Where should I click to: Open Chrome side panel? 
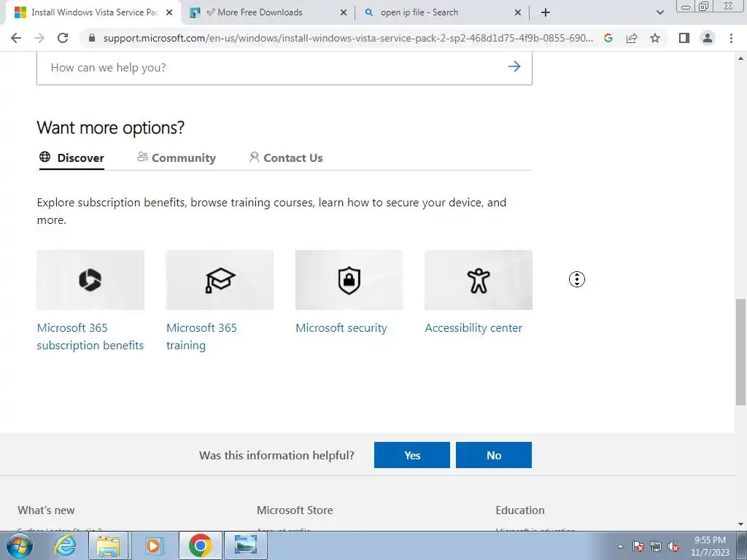684,38
